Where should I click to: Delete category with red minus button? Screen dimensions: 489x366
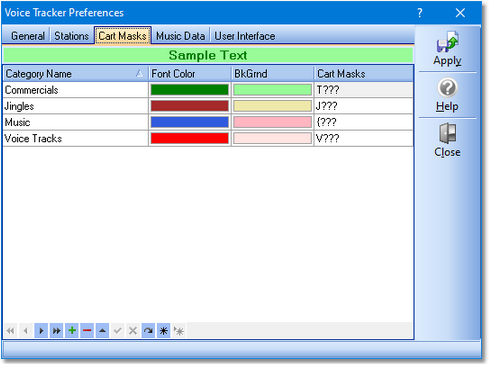87,330
